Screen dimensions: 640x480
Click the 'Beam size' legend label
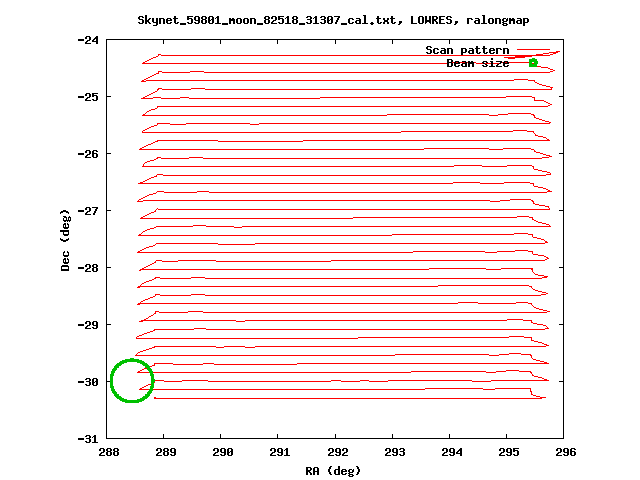pos(478,63)
